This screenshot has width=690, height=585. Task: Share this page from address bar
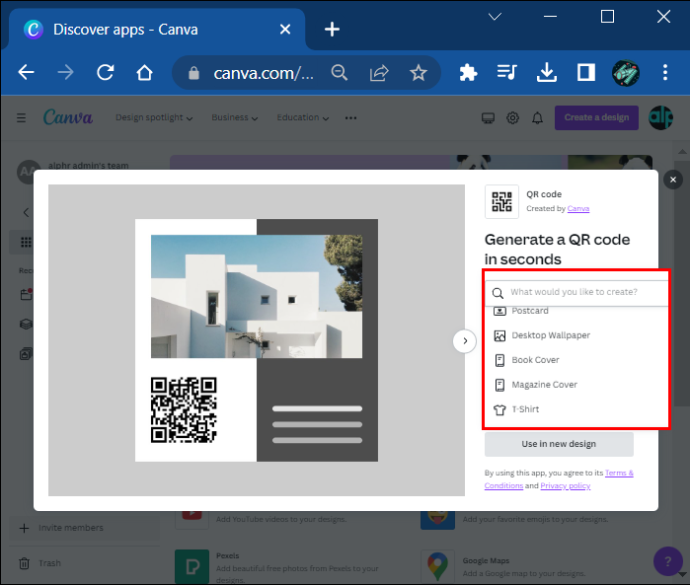(x=379, y=73)
